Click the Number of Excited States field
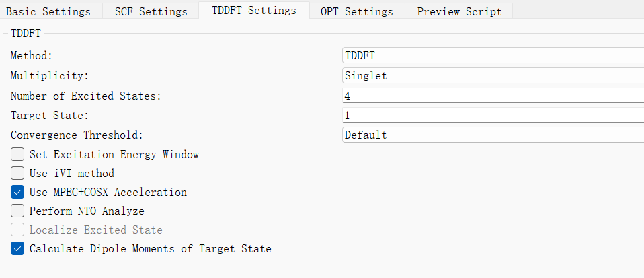 493,96
